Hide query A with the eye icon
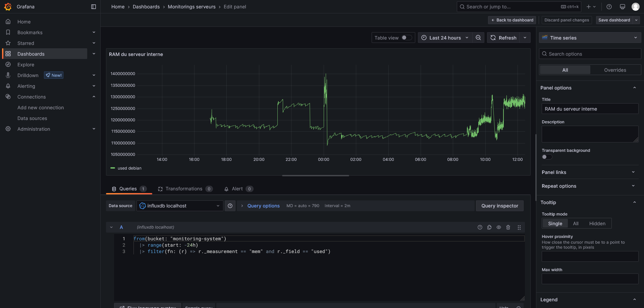Viewport: 644px width, 308px height. click(x=499, y=227)
